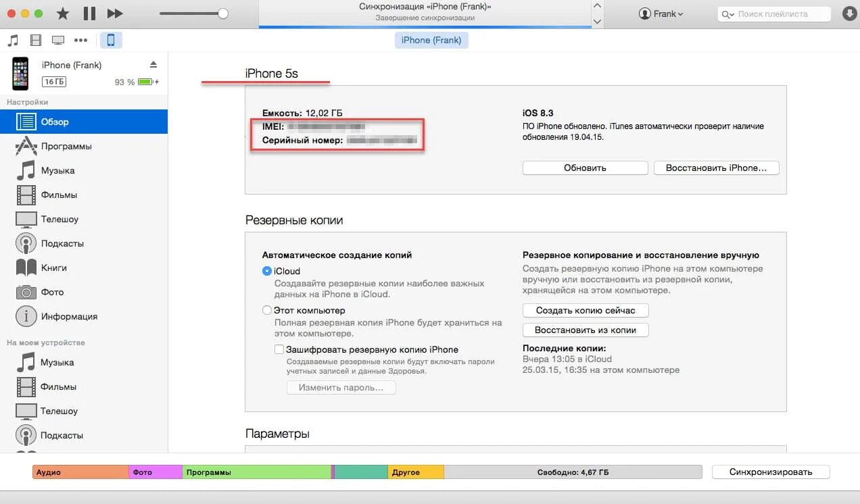This screenshot has height=504, width=860.
Task: Adjust the volume slider knob
Action: pos(223,13)
